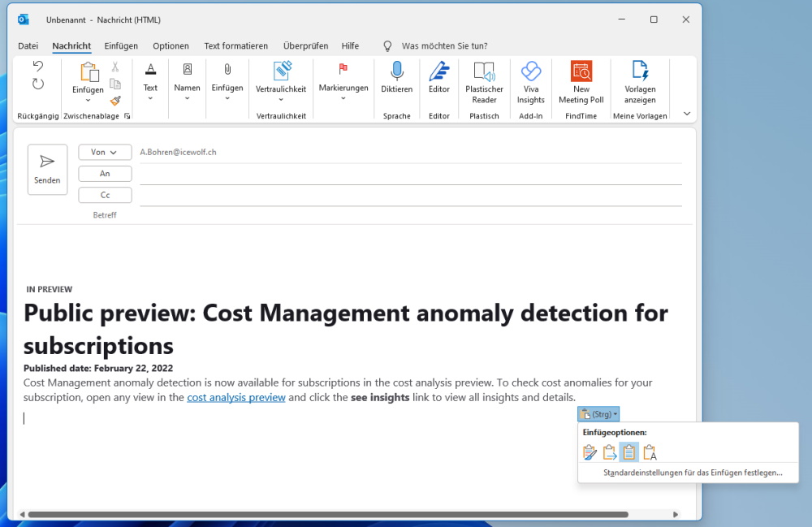The image size is (812, 527).
Task: Switch to the Einfügen ribbon tab
Action: pos(121,45)
